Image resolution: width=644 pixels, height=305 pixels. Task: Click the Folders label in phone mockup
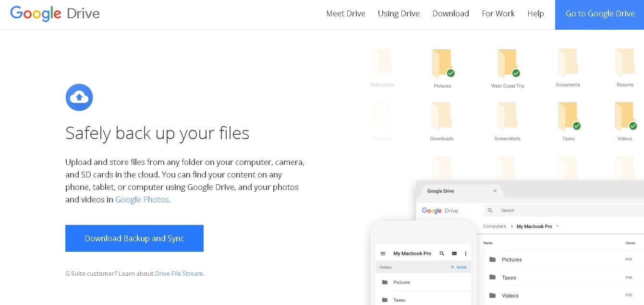(x=385, y=268)
